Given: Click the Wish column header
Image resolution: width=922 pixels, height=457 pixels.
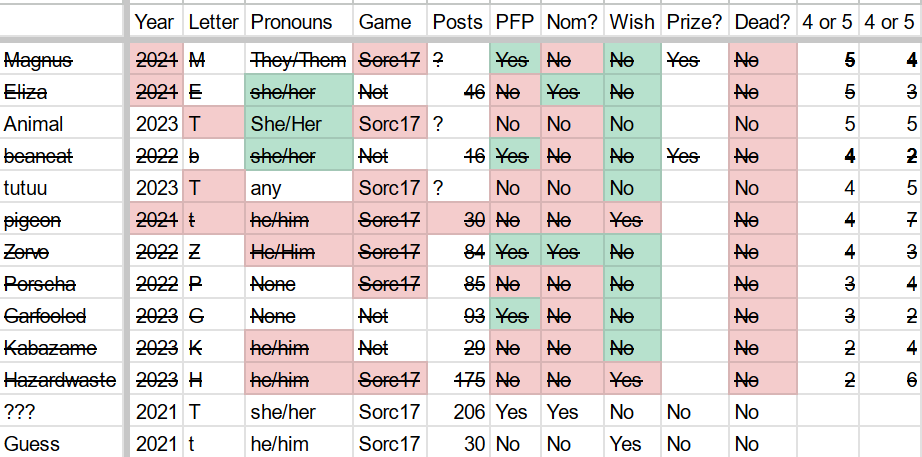Looking at the screenshot, I should tap(632, 22).
